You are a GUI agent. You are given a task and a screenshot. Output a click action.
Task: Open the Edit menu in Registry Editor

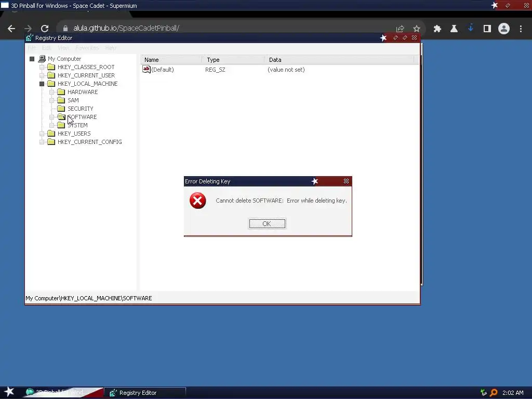click(46, 48)
